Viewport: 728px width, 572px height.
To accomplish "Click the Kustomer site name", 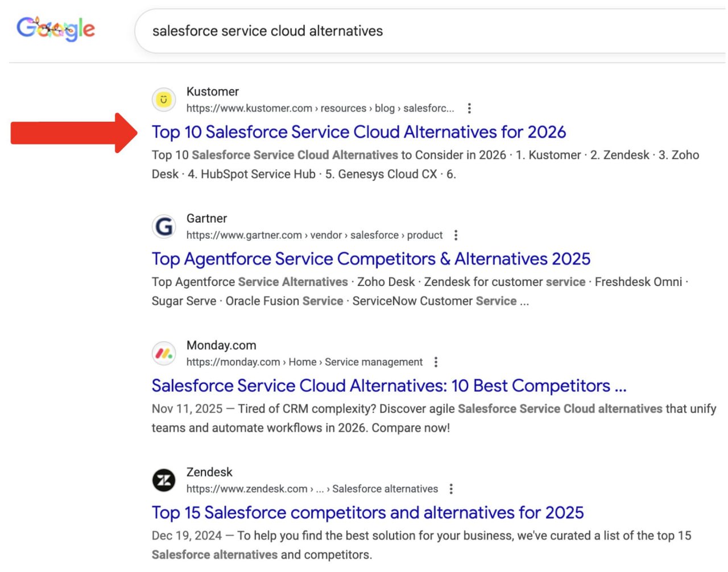I will point(212,92).
